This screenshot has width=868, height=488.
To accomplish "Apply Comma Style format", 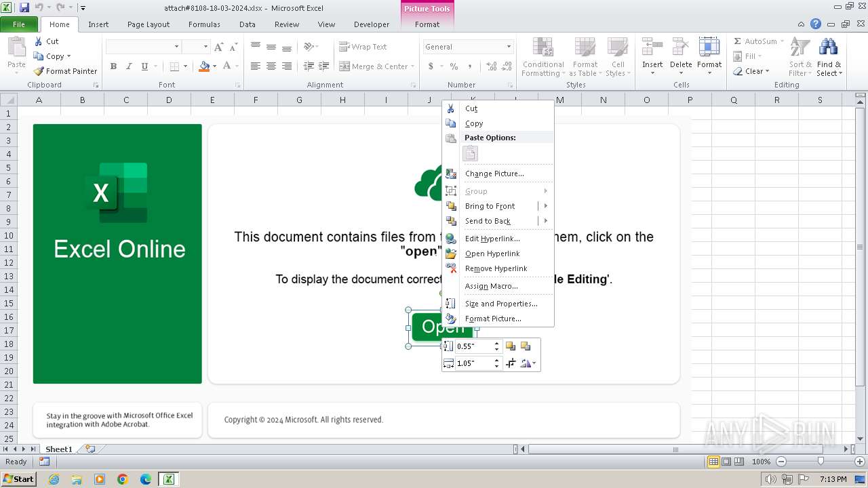I will click(469, 66).
